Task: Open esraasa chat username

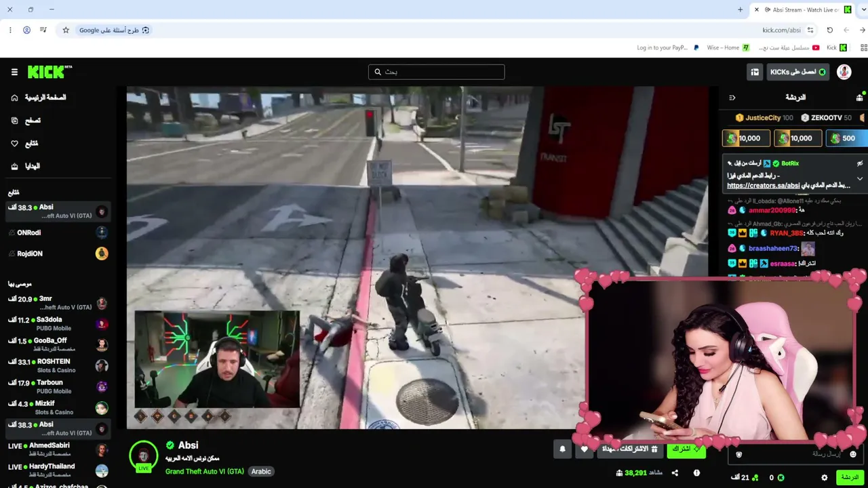Action: [782, 264]
